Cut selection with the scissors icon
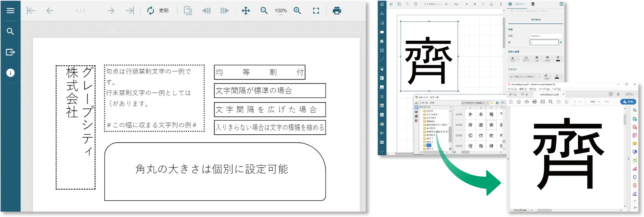 (x=391, y=4)
